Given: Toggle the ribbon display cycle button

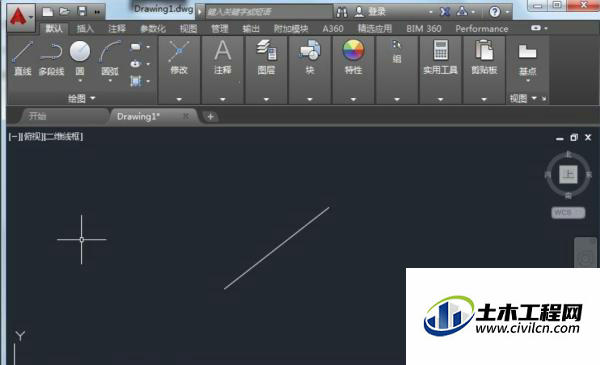Looking at the screenshot, I should (536, 28).
